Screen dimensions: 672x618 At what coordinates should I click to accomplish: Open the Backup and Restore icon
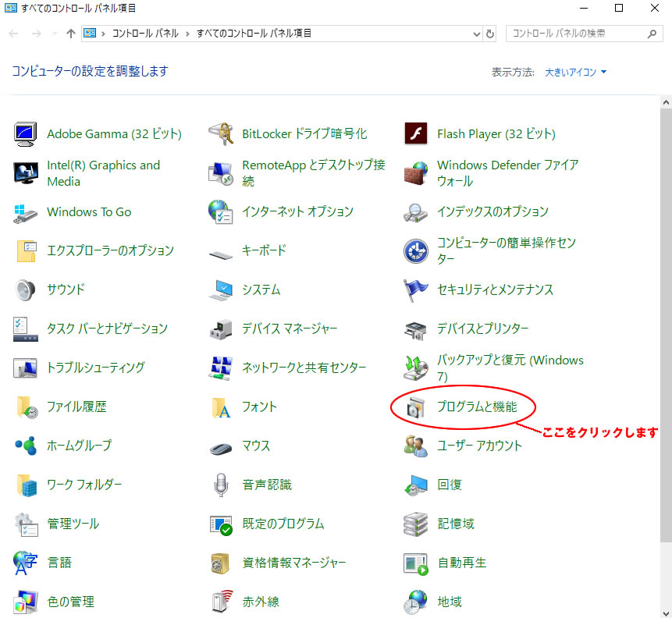[416, 368]
